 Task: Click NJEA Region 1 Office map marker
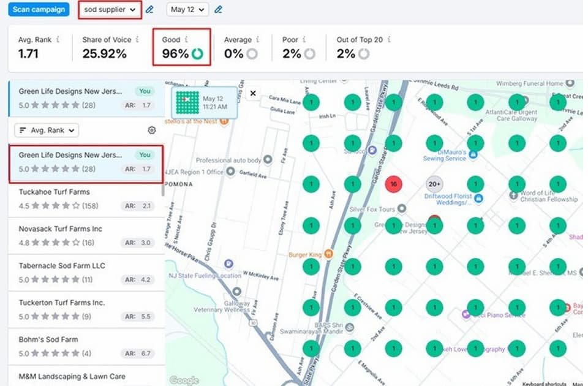click(231, 172)
